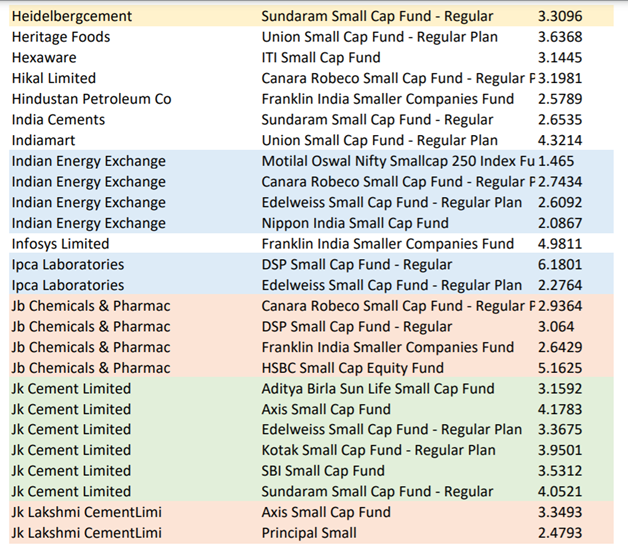628x548 pixels.
Task: Click the Principal Small cell
Action: click(x=309, y=533)
